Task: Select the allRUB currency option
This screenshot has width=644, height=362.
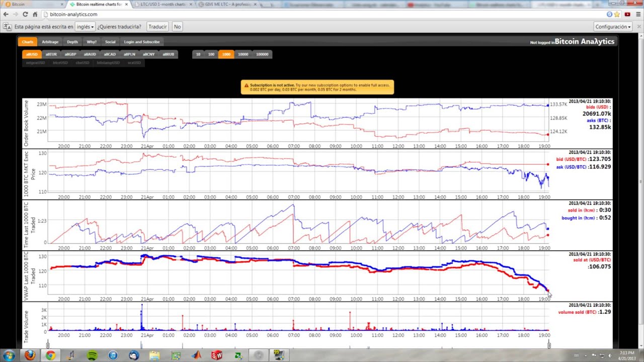Action: pos(169,54)
